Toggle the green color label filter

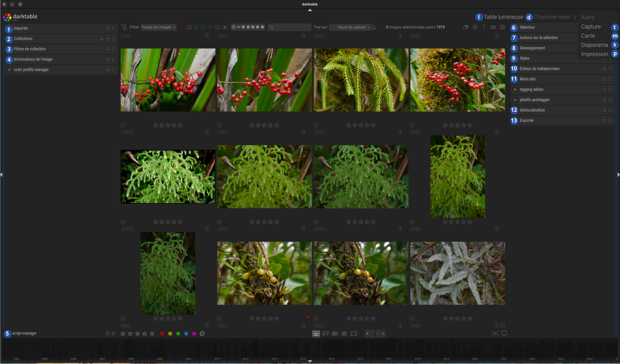(x=196, y=27)
